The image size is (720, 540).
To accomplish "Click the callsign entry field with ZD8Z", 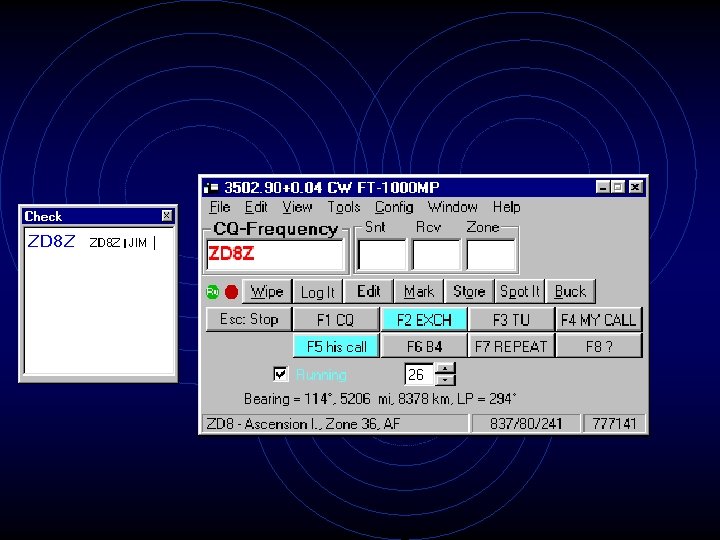I will click(275, 254).
